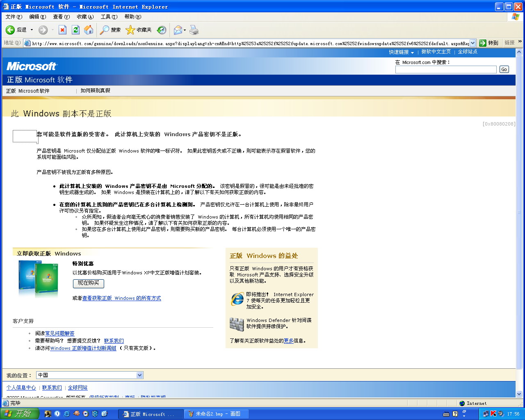The height and width of the screenshot is (420, 525).
Task: Click the page scrollbar up arrow
Action: click(x=519, y=52)
